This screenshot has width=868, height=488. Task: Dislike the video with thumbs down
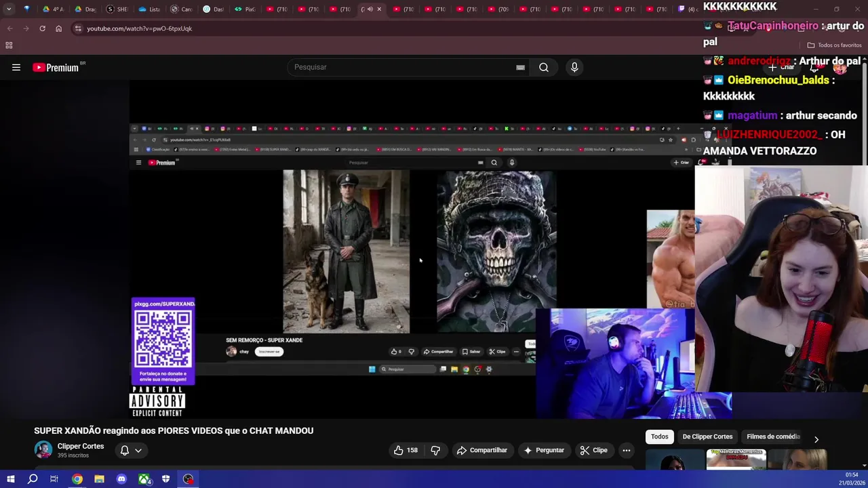436,450
